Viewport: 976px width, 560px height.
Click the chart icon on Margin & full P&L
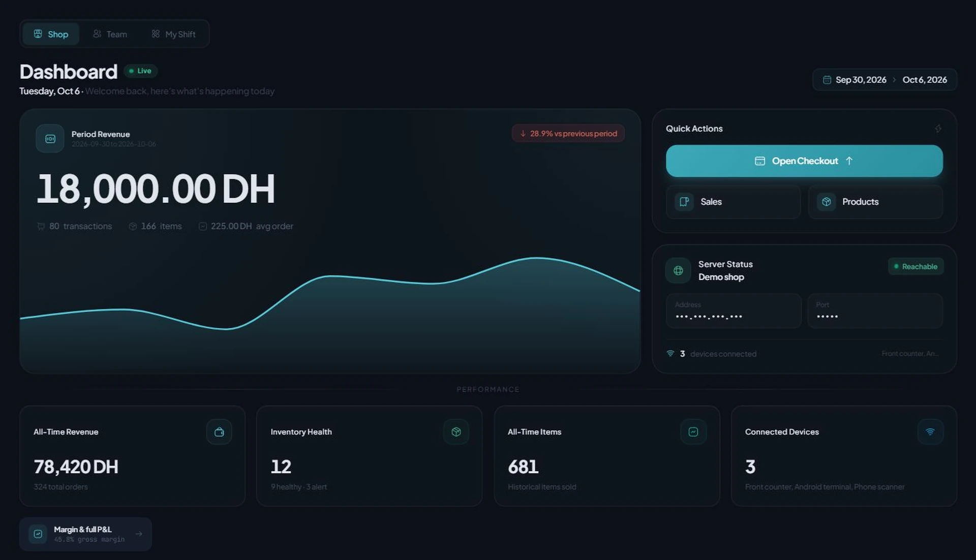tap(38, 534)
